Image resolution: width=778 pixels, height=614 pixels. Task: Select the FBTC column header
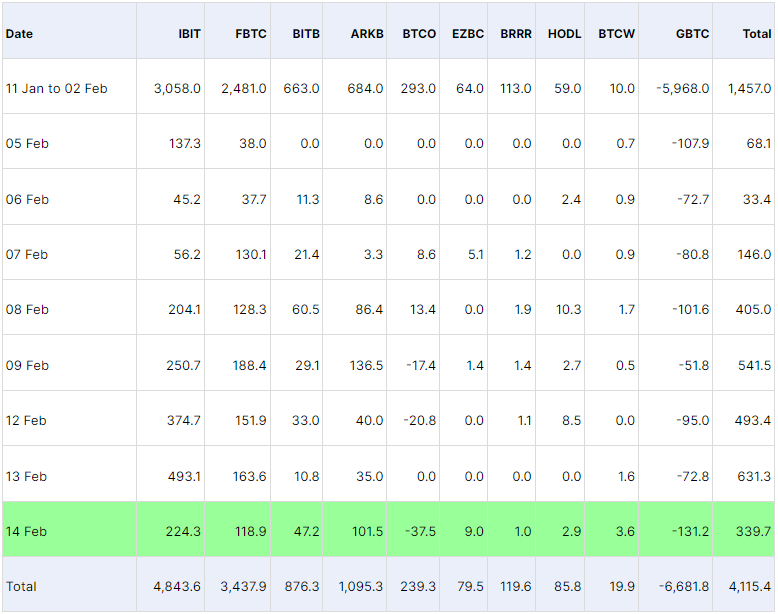(x=251, y=34)
